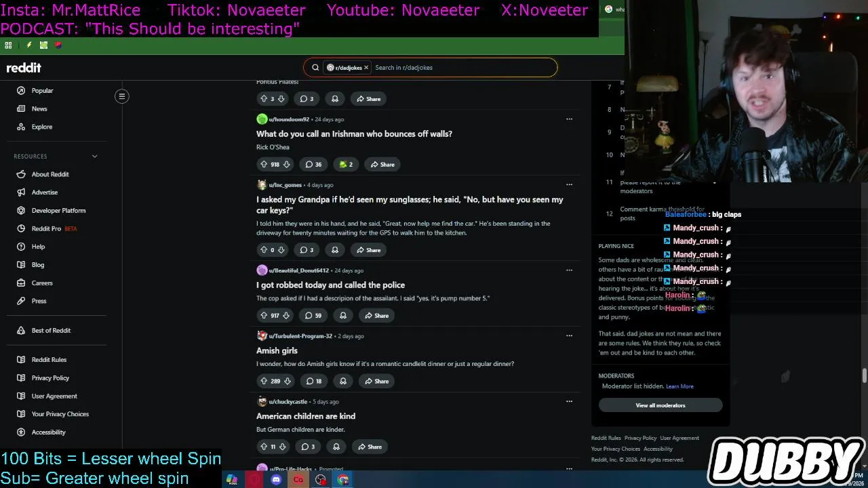Click the lightning bolt bookmark icon

[x=28, y=45]
